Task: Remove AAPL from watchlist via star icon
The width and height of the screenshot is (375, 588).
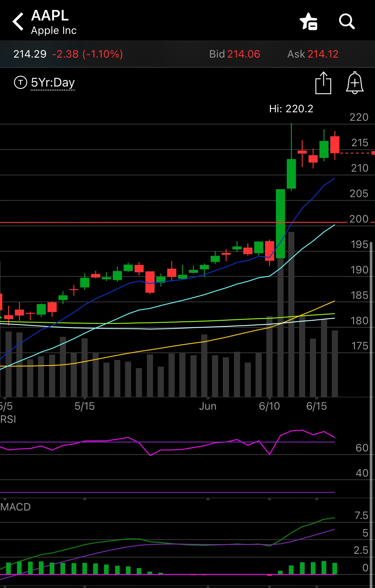Action: point(308,22)
